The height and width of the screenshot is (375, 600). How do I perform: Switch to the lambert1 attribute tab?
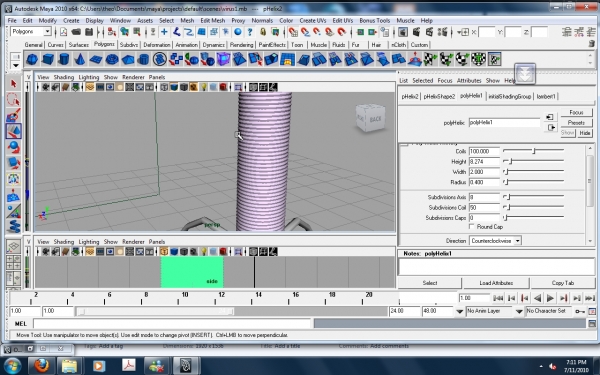pyautogui.click(x=546, y=96)
